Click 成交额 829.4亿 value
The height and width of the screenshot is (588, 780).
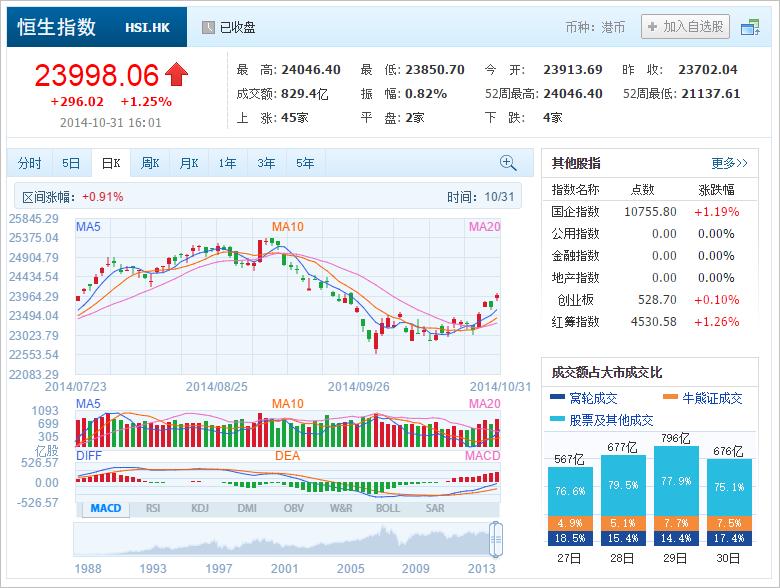click(304, 94)
